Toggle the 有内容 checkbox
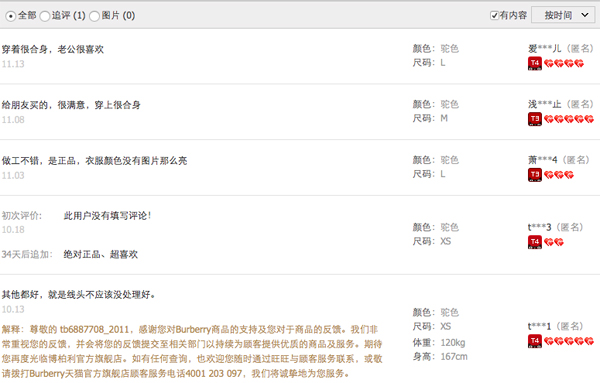 (494, 16)
